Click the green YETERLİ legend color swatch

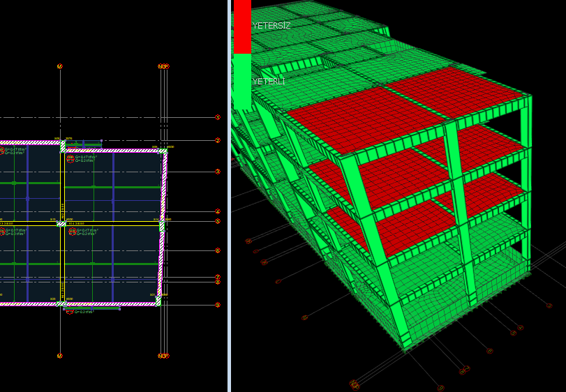[242, 82]
